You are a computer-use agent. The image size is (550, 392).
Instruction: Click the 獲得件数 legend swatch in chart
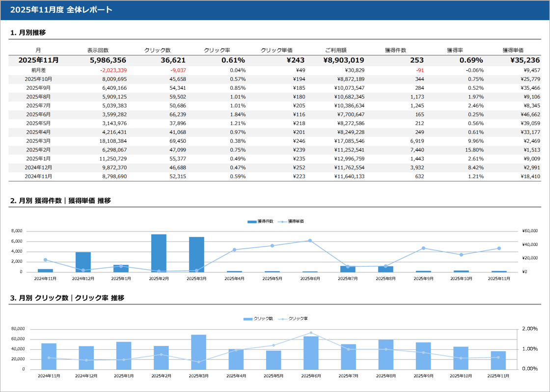tap(252, 222)
